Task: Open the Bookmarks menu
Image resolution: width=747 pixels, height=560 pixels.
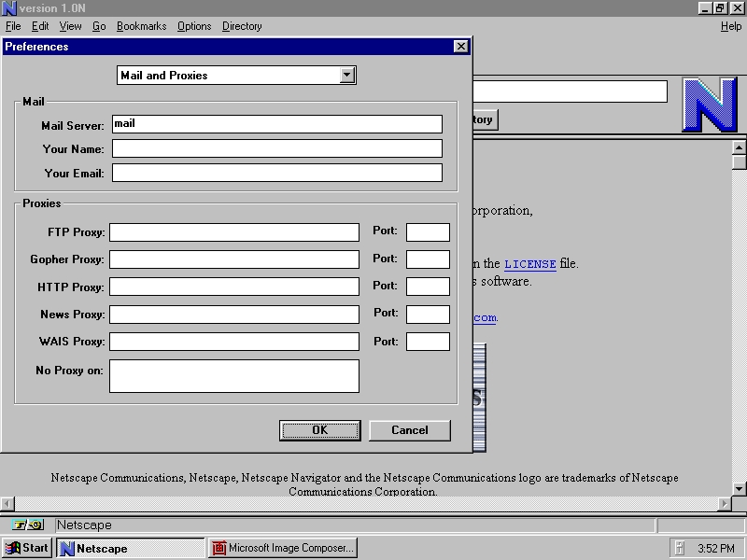Action: click(141, 26)
